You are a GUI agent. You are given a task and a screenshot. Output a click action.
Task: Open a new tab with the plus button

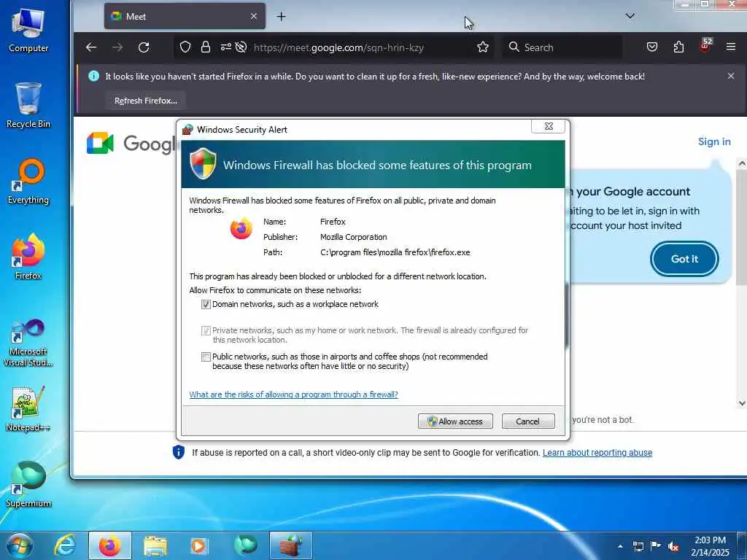(x=281, y=17)
